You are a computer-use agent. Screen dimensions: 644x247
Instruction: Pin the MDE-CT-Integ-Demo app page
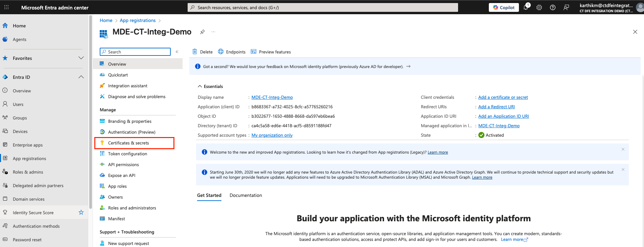202,32
